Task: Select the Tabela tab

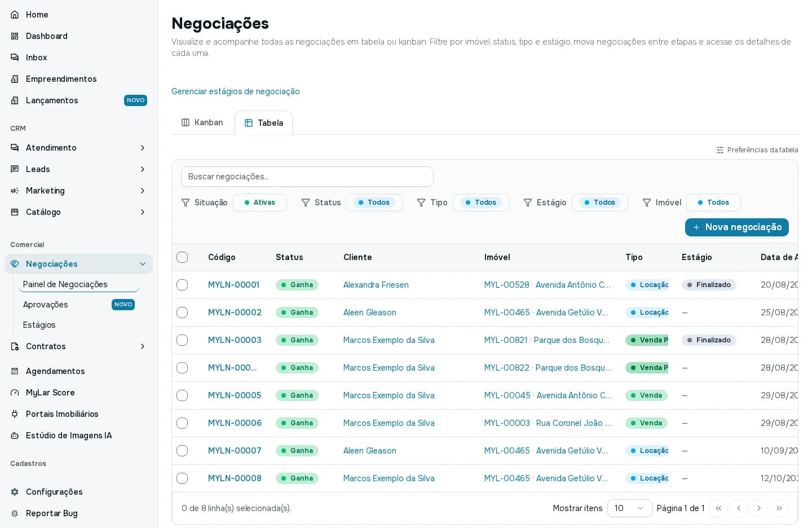Action: click(x=264, y=123)
